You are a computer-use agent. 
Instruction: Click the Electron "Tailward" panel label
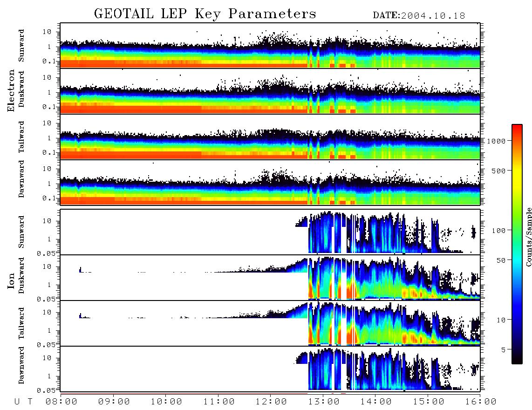click(21, 137)
